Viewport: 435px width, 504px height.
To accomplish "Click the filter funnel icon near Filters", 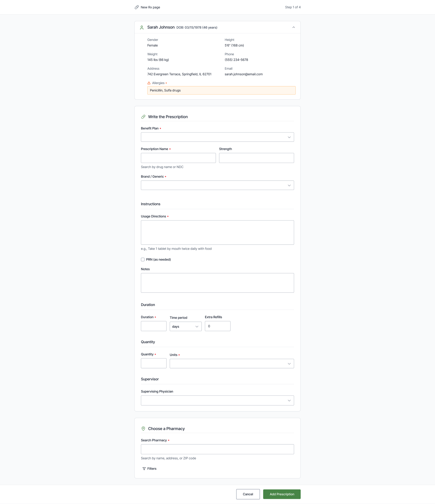I will click(144, 468).
